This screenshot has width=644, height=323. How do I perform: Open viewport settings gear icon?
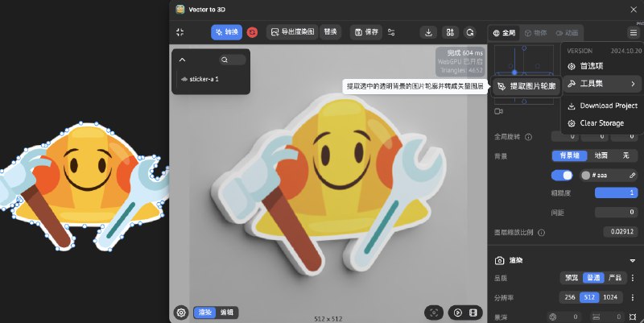coord(181,313)
